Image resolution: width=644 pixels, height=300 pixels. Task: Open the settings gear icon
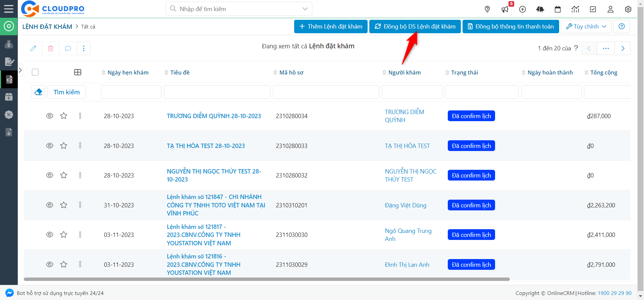628,9
